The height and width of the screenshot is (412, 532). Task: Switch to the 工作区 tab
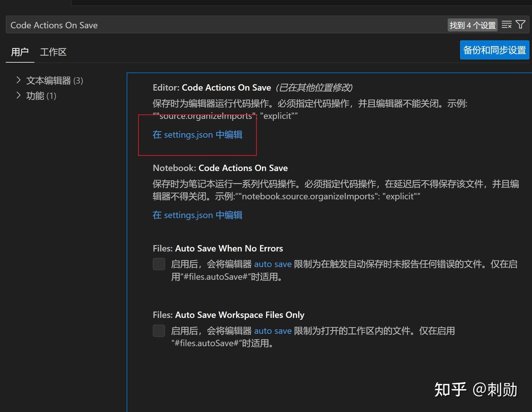coord(53,52)
